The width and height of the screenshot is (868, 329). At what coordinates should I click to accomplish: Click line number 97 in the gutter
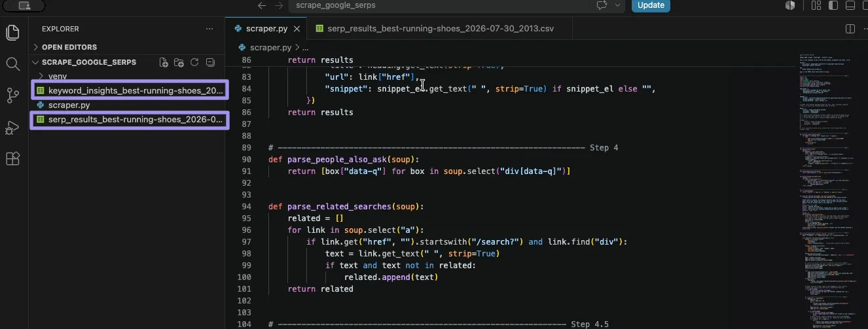pyautogui.click(x=245, y=242)
